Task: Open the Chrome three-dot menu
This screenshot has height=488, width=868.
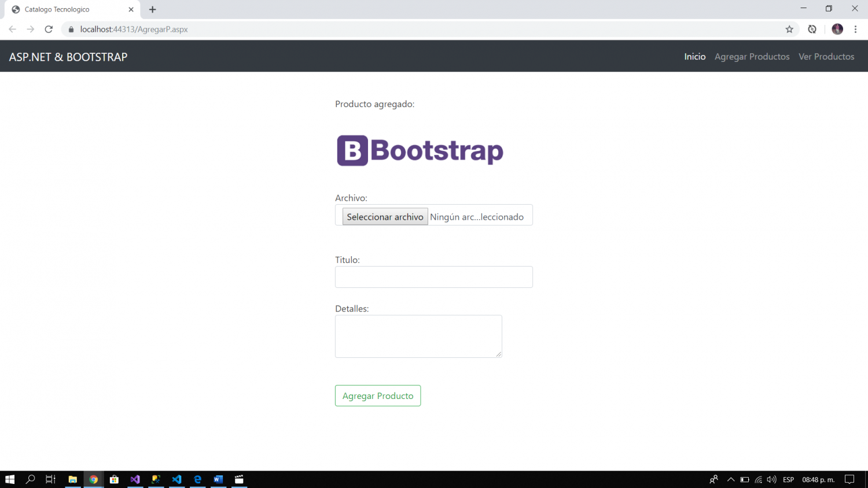Action: pyautogui.click(x=855, y=29)
